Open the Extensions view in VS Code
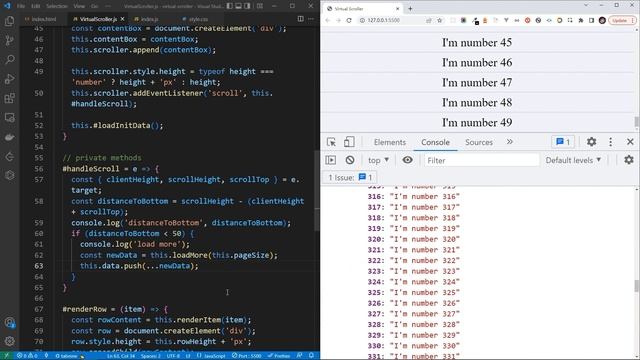The height and width of the screenshot is (360, 640). coord(9,98)
